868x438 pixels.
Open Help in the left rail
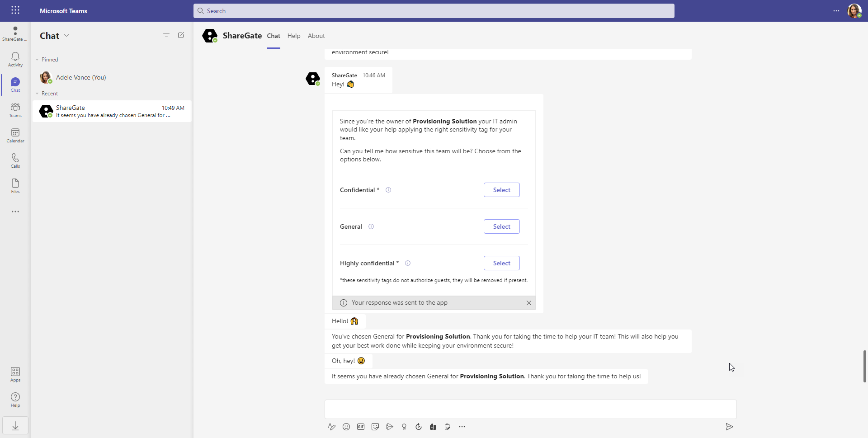pos(15,400)
